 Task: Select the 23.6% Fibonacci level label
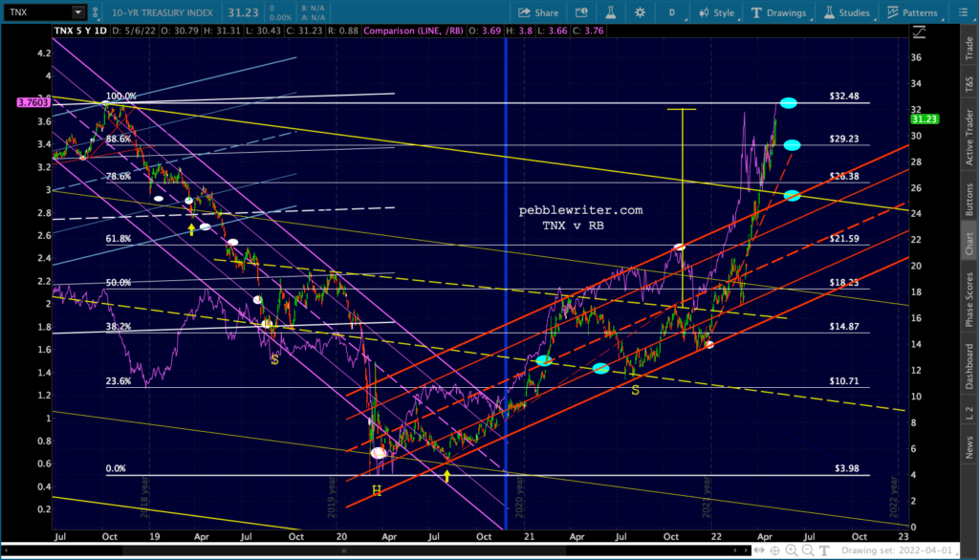tap(119, 381)
